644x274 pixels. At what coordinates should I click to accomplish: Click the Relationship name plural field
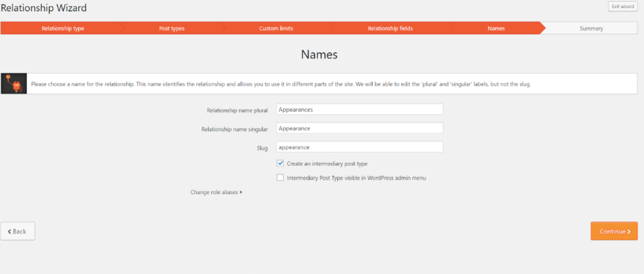coord(360,109)
